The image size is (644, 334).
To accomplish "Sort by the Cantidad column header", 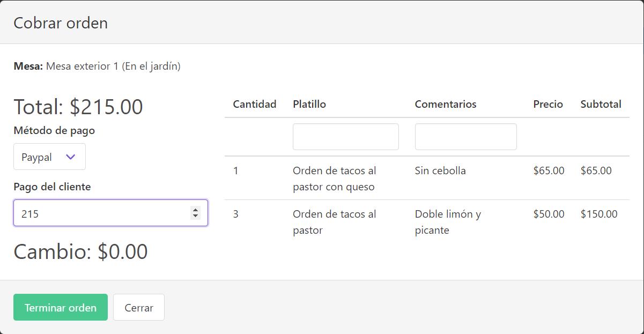I will [255, 104].
